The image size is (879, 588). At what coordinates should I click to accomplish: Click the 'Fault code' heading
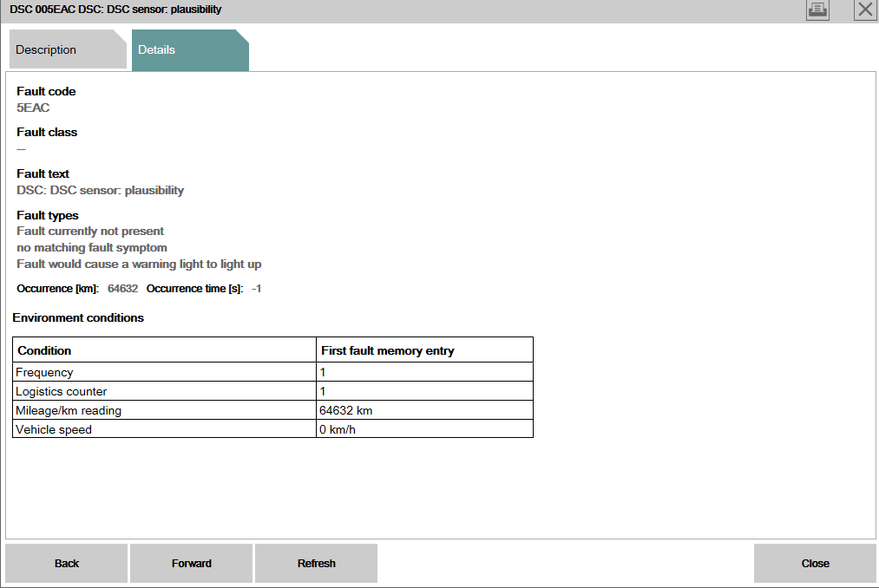pyautogui.click(x=46, y=91)
